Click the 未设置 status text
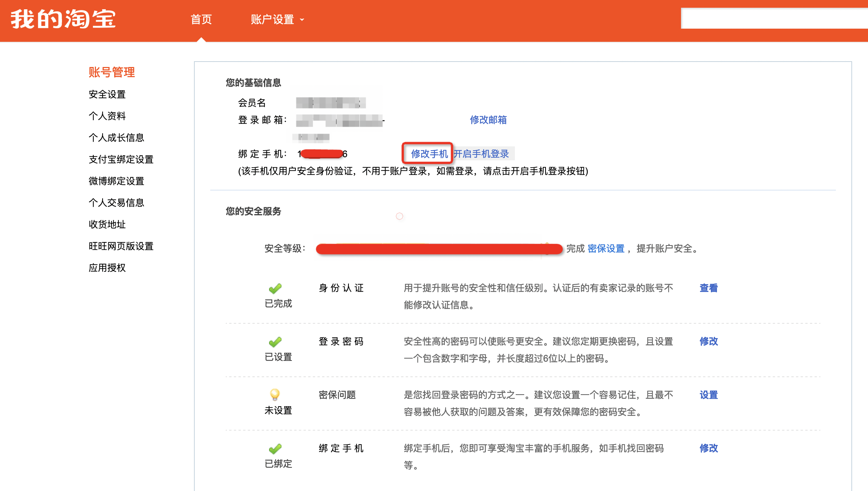This screenshot has height=491, width=868. [278, 410]
